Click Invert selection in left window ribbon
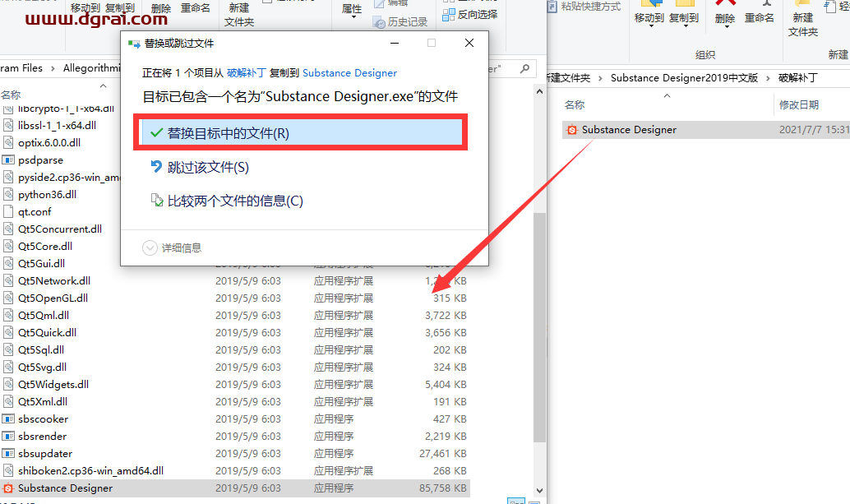850x504 pixels. [469, 15]
